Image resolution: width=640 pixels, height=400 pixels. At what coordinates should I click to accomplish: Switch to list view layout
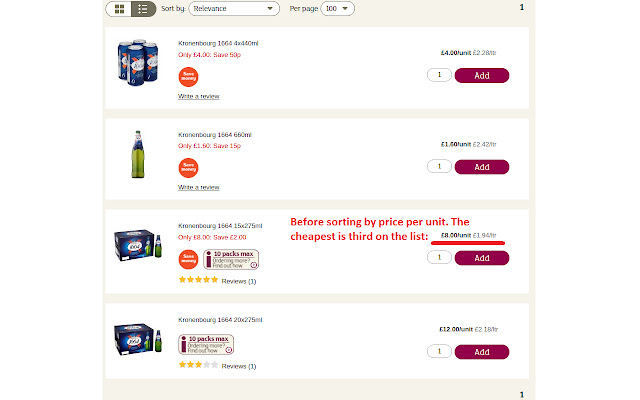[142, 9]
